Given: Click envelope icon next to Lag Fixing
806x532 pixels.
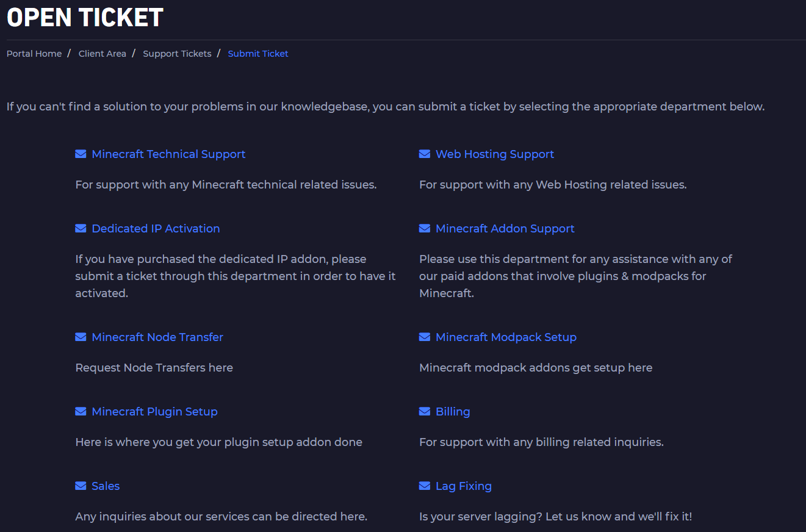Looking at the screenshot, I should coord(425,486).
